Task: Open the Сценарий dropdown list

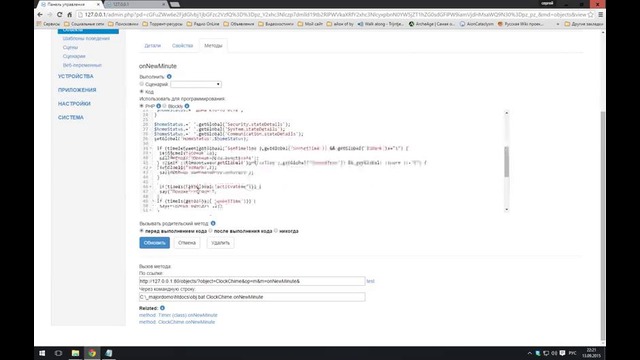Action: pos(196,84)
